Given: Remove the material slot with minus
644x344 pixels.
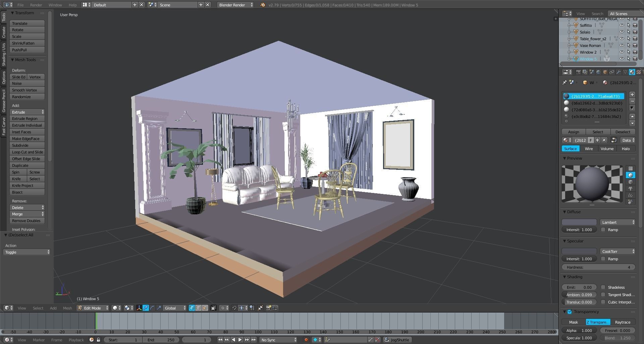Looking at the screenshot, I should [632, 101].
